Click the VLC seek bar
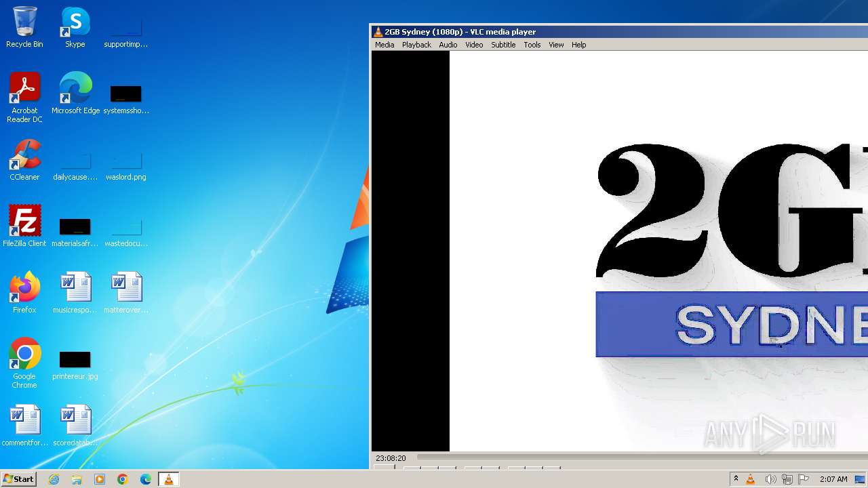 click(x=642, y=458)
